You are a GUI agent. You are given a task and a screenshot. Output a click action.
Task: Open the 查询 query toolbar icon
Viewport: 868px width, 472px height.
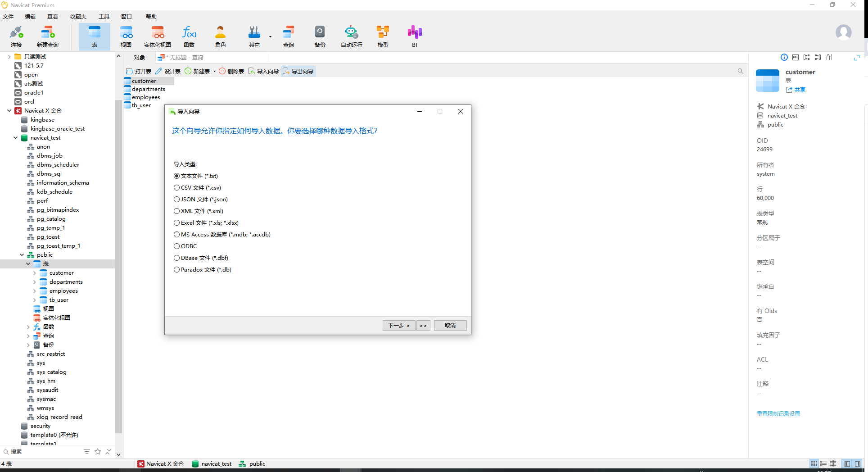click(x=289, y=36)
